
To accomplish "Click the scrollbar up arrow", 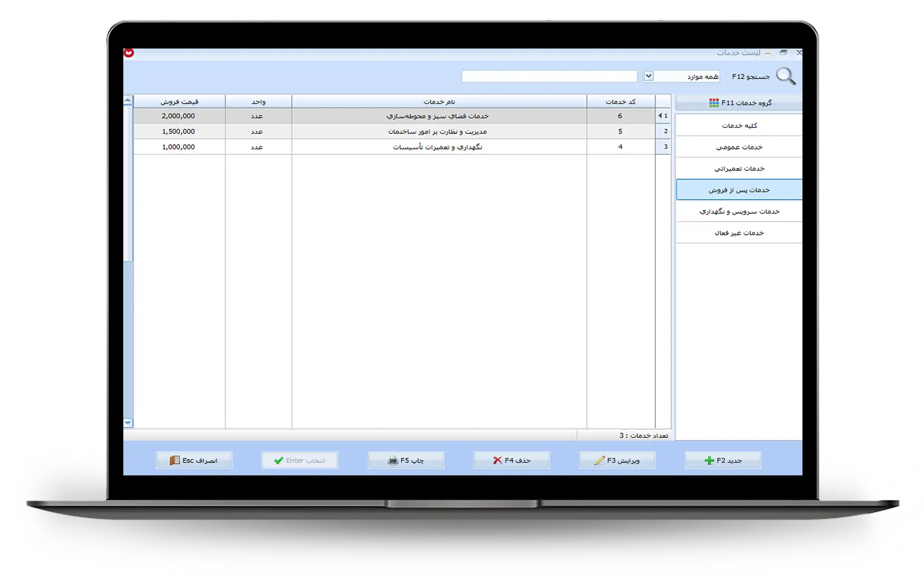I will click(128, 100).
